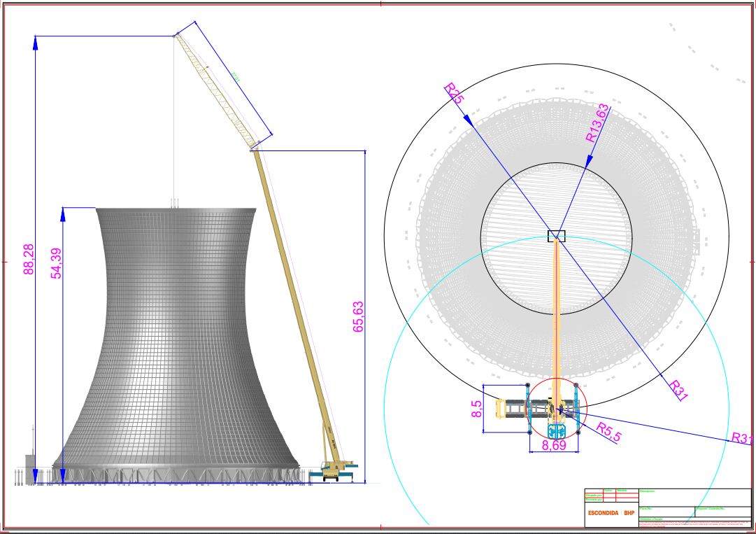Click the Dibujado por label in title block

594,495
